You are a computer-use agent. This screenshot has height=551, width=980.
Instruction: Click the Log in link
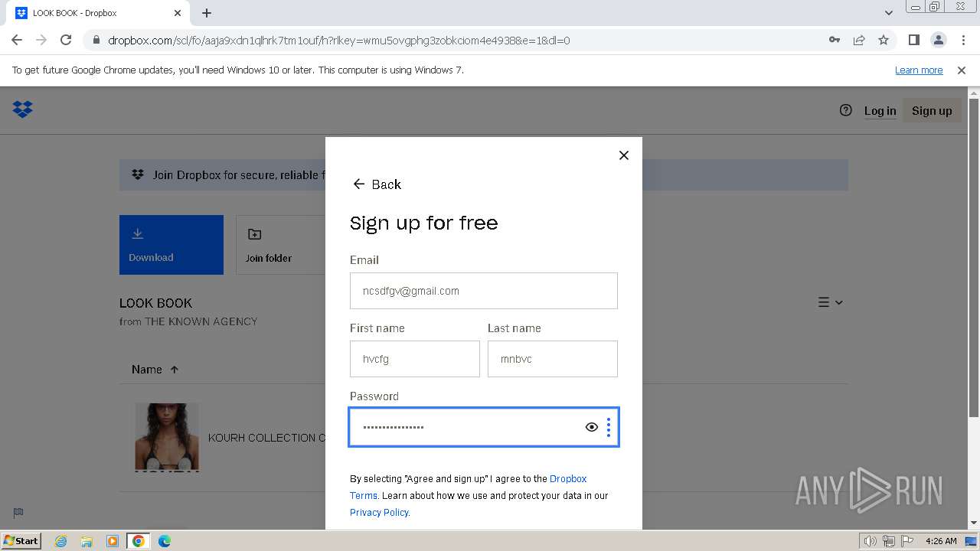point(880,111)
